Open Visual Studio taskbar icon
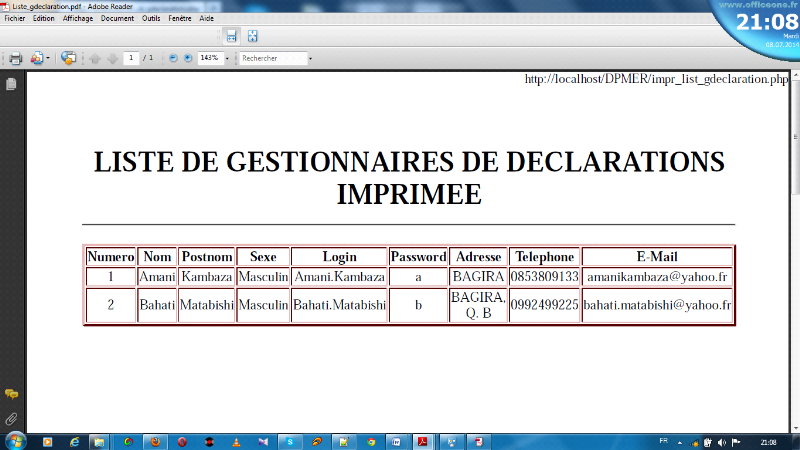The image size is (800, 450). [x=263, y=442]
